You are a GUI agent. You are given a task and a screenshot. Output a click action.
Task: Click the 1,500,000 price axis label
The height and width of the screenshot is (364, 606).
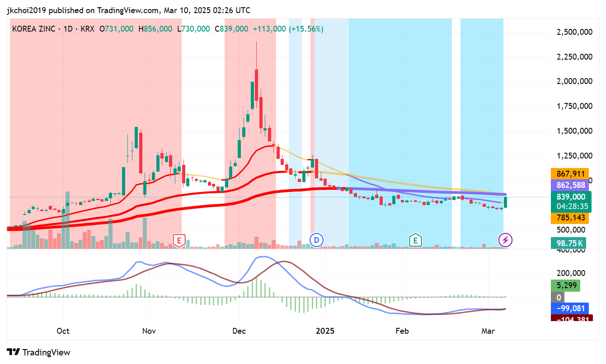tap(574, 131)
